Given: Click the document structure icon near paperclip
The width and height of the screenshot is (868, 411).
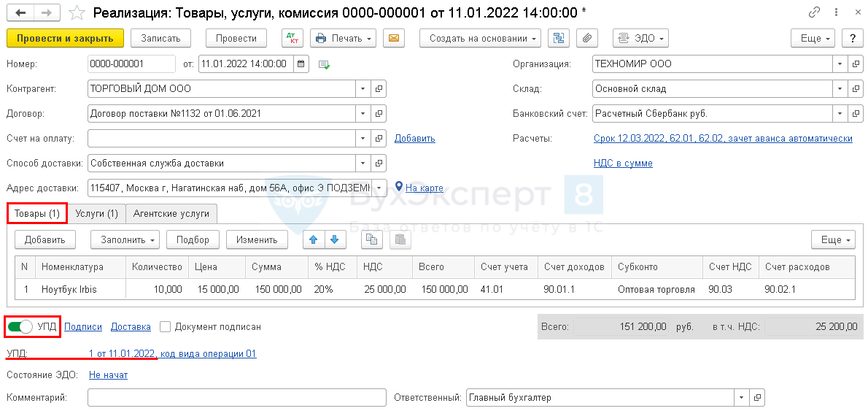Looking at the screenshot, I should pyautogui.click(x=559, y=39).
